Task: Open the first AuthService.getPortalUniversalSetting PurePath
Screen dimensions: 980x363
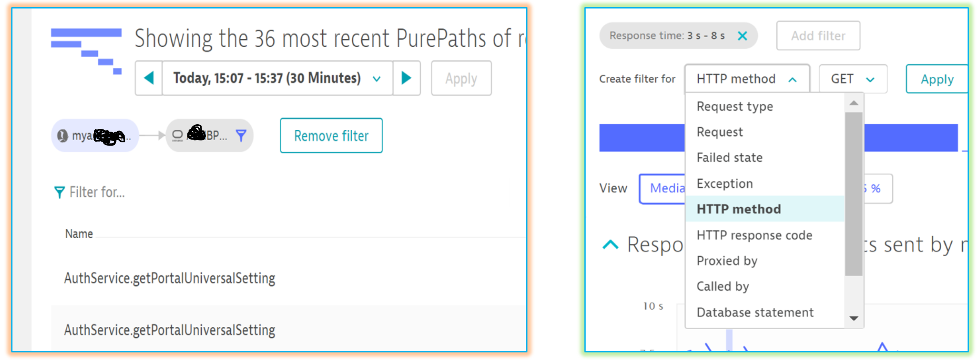Action: (169, 278)
